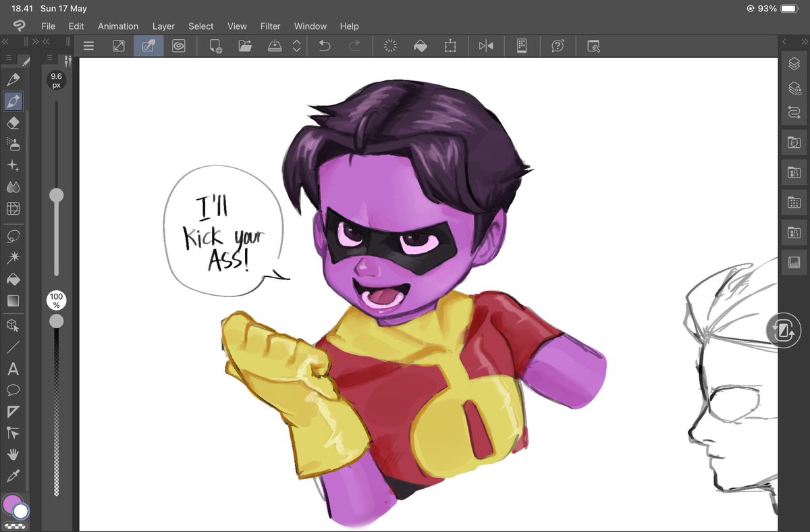Image resolution: width=810 pixels, height=532 pixels.
Task: Select the Balloon speech bubble tool
Action: point(13,390)
